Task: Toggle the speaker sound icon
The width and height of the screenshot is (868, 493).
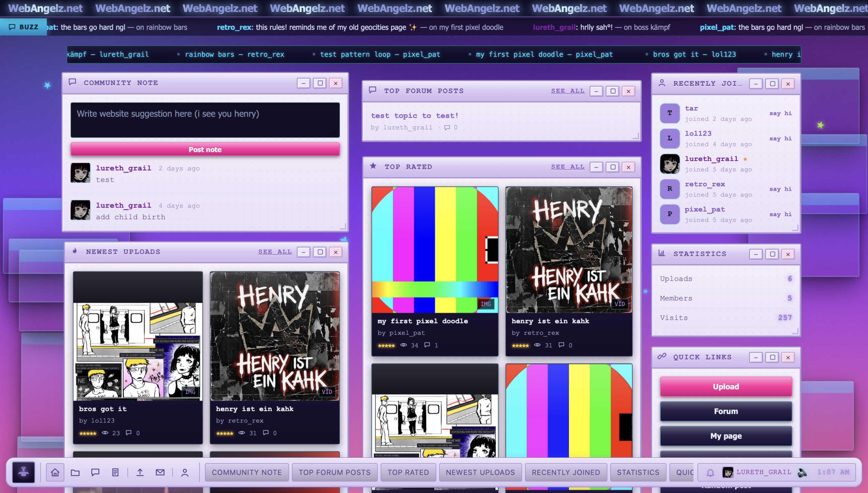Action: [x=802, y=472]
